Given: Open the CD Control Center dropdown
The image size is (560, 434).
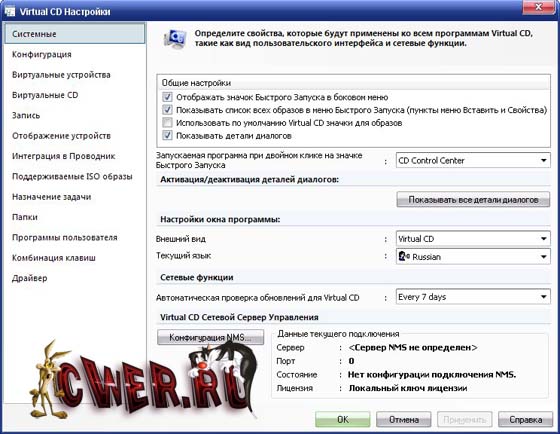Looking at the screenshot, I should pos(473,160).
